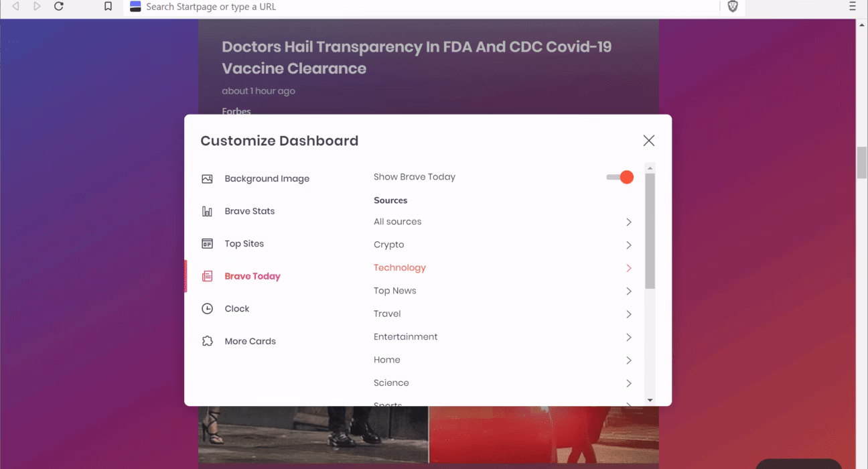Click the Sources heading
Viewport: 868px width, 469px height.
tap(390, 200)
